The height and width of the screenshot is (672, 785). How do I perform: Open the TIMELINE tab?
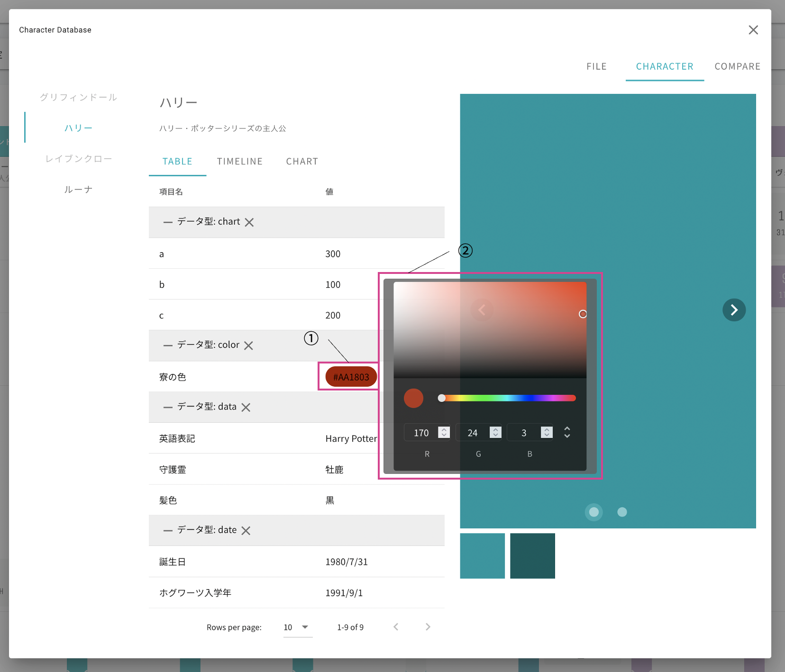pyautogui.click(x=240, y=162)
